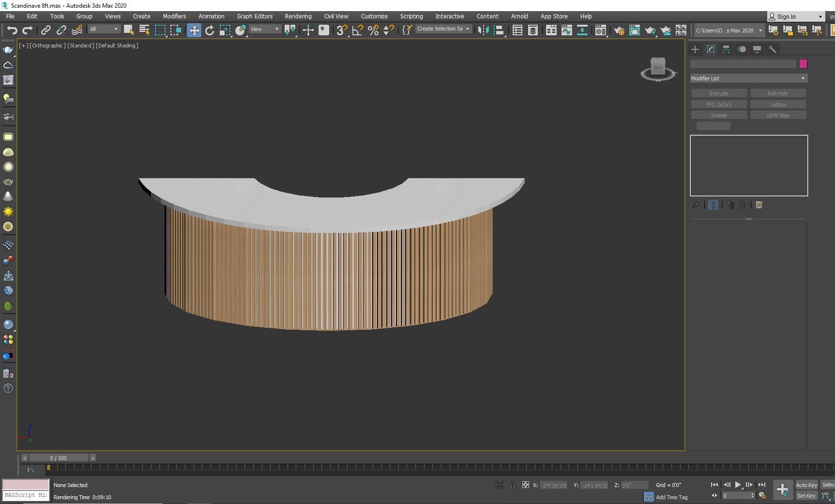835x504 pixels.
Task: Click the 0 / 100 time slider
Action: [59, 458]
